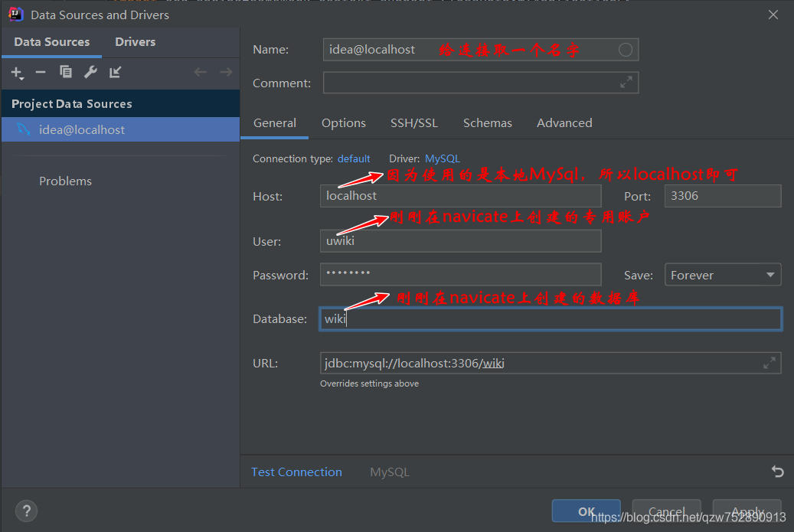This screenshot has width=794, height=532.
Task: Focus the User field showing uwiki
Action: click(x=460, y=241)
